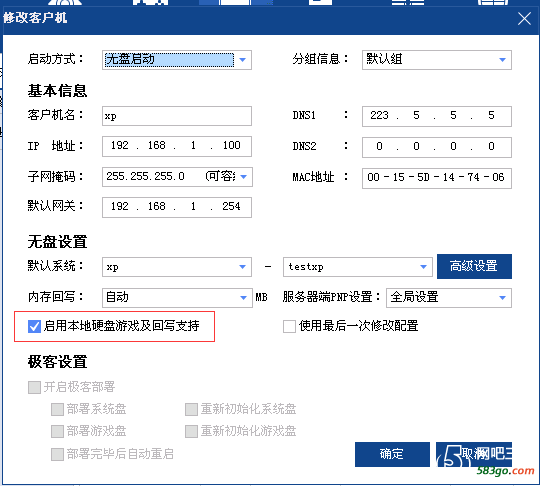540x486 pixels.
Task: Toggle the 开启极客部署 checkbox
Action: (x=34, y=387)
